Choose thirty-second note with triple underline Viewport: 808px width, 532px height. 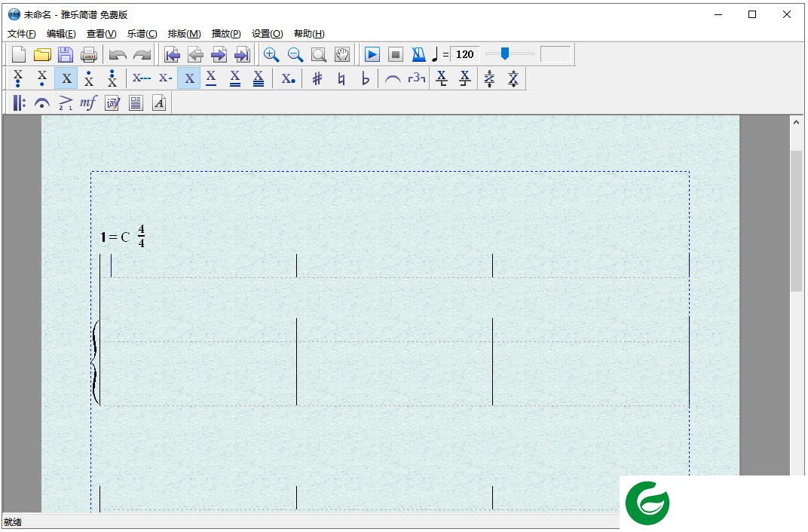(x=259, y=78)
